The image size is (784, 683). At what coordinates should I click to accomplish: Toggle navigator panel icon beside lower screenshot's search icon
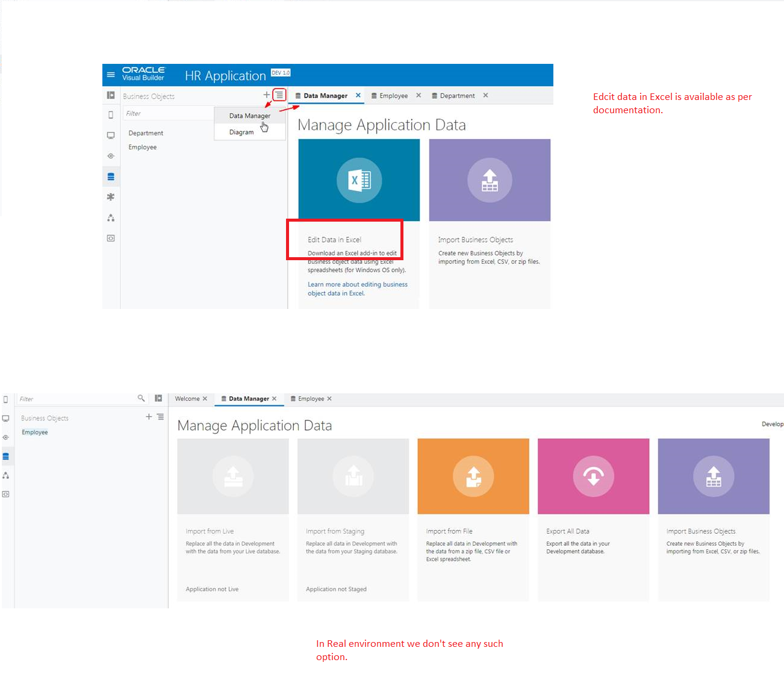coord(158,398)
